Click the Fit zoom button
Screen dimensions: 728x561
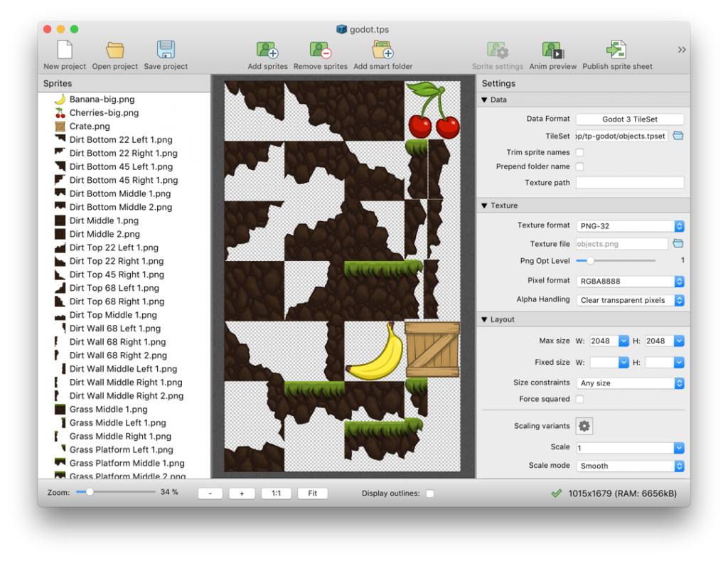pyautogui.click(x=312, y=493)
